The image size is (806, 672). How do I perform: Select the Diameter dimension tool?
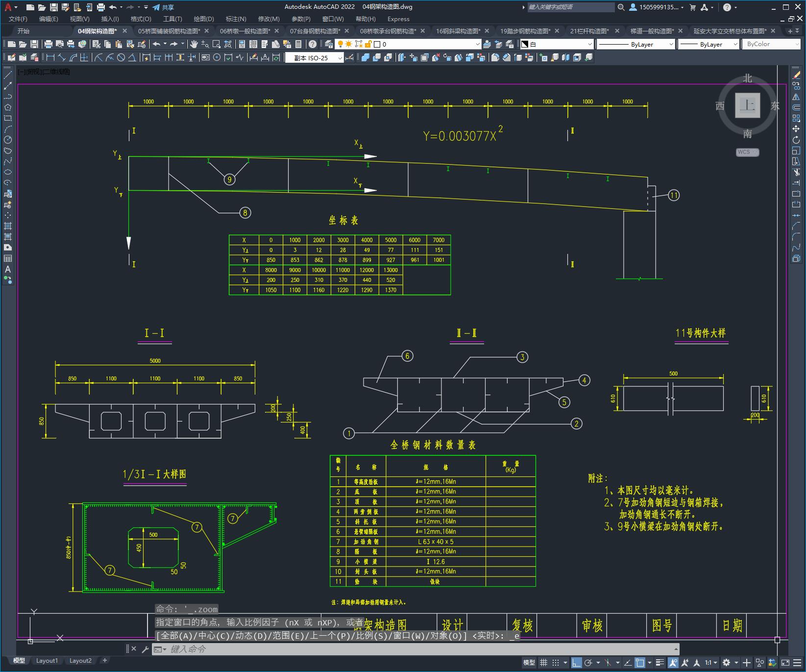click(121, 58)
